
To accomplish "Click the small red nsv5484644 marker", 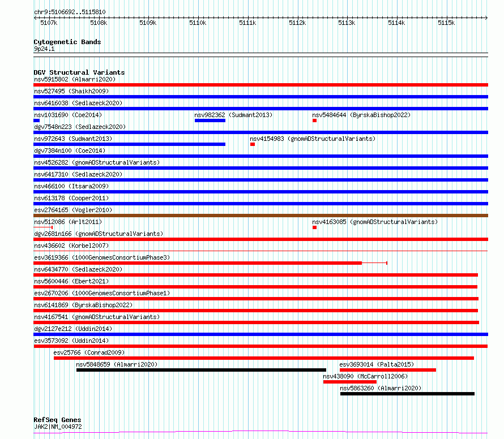I will 315,120.
